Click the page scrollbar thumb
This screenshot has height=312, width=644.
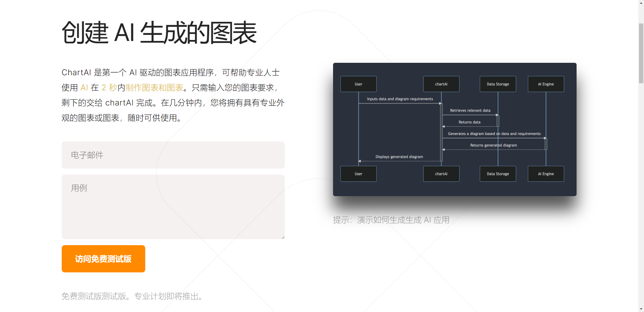point(641,53)
